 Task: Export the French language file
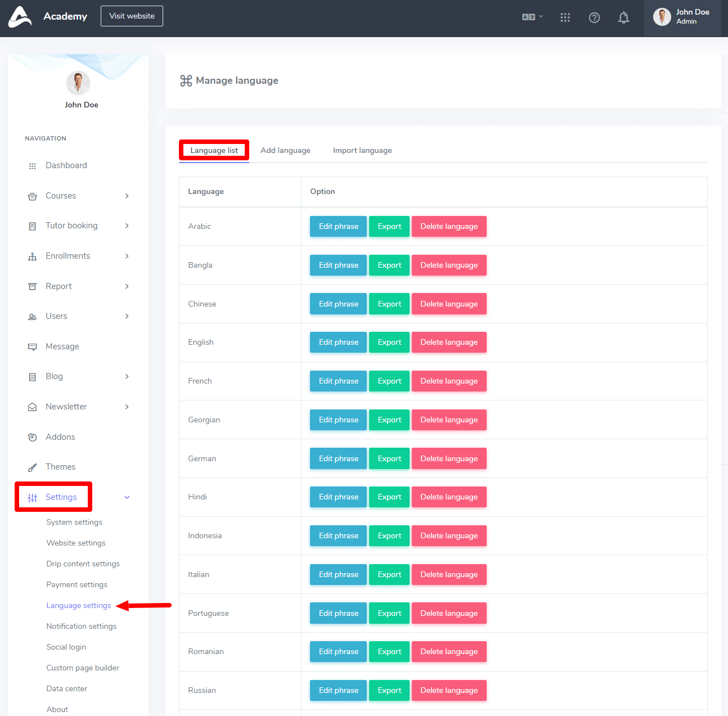tap(389, 381)
